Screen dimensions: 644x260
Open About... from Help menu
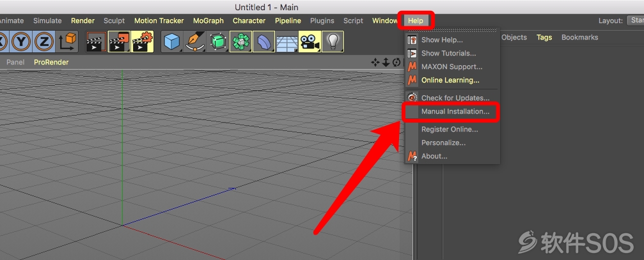[x=452, y=157]
